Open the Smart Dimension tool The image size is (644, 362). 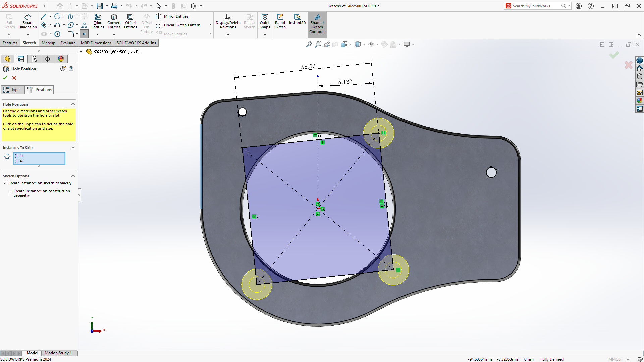[x=28, y=21]
